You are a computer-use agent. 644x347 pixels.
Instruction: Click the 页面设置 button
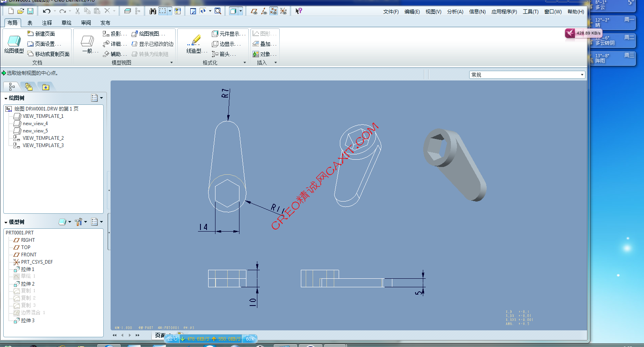coord(44,44)
